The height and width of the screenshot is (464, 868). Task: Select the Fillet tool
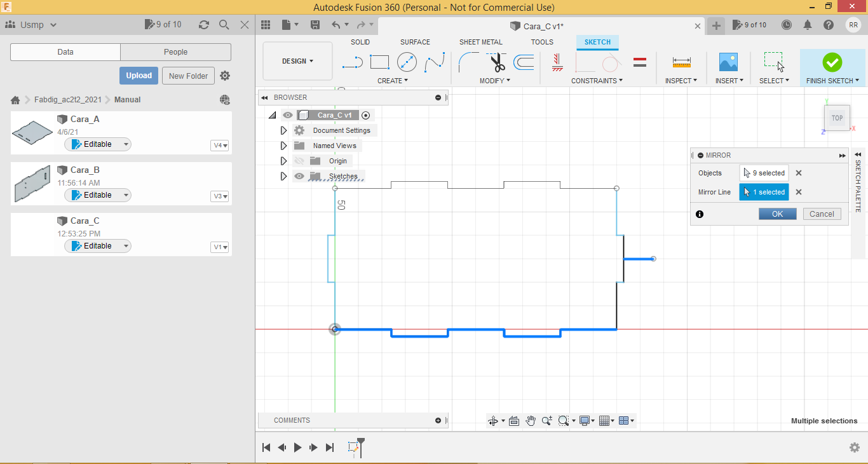click(469, 62)
